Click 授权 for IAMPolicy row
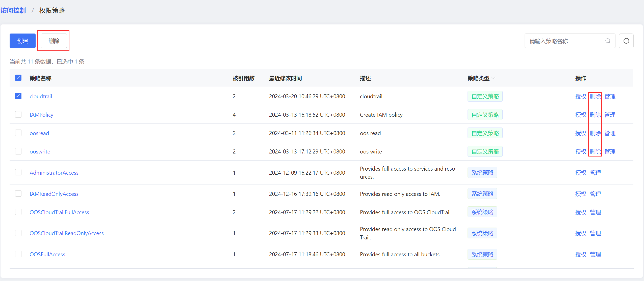This screenshot has width=644, height=281. coord(581,115)
